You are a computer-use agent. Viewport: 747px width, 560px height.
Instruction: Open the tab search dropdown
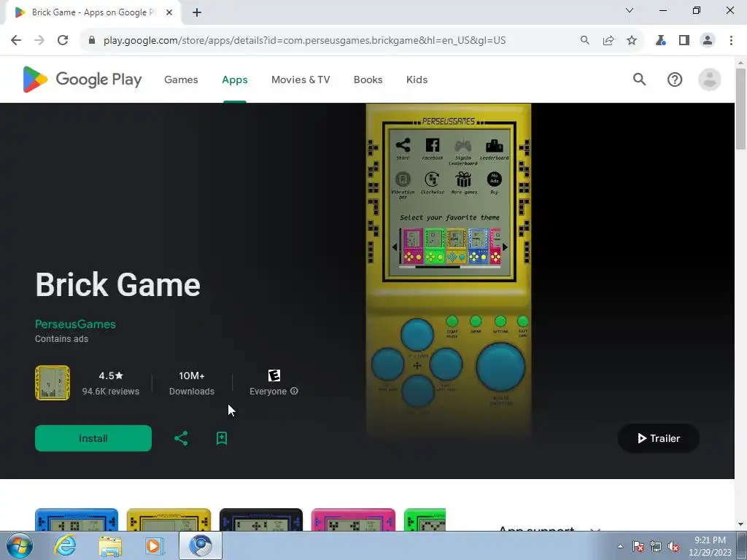click(x=630, y=10)
